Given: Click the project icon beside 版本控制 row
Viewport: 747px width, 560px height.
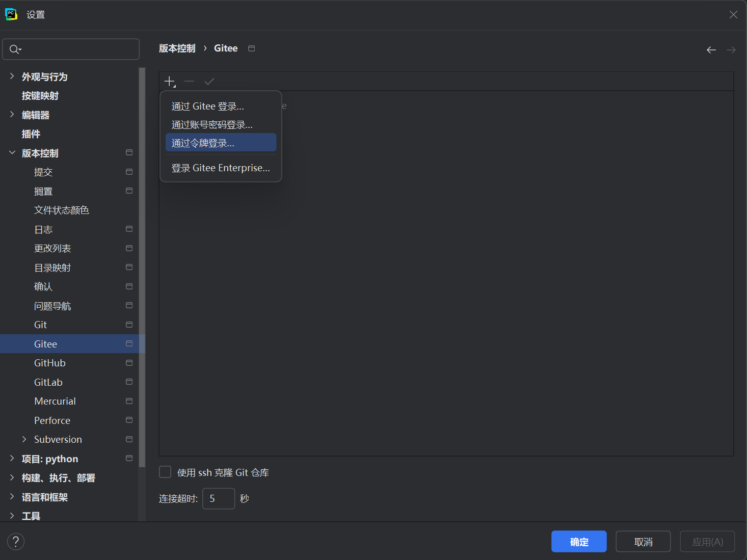Looking at the screenshot, I should (129, 153).
